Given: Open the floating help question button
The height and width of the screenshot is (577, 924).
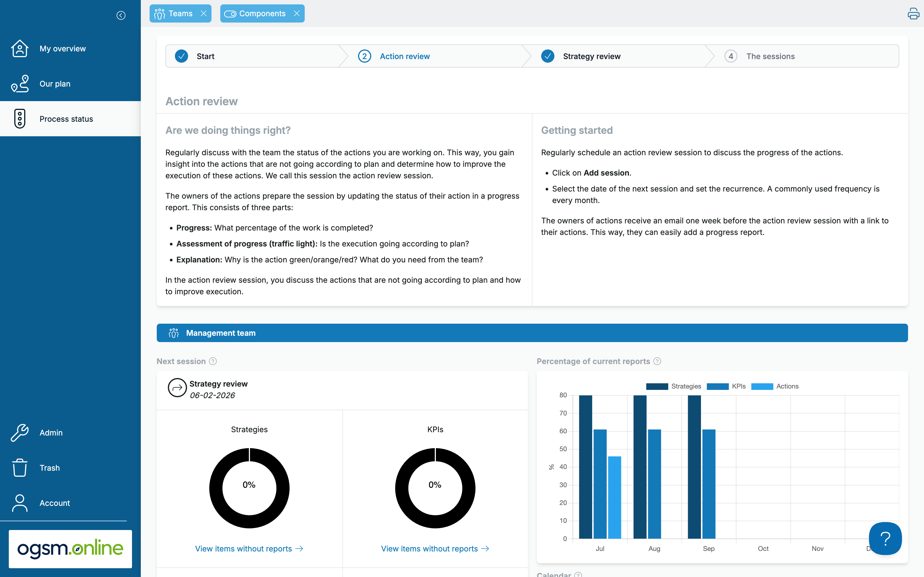Looking at the screenshot, I should tap(885, 538).
